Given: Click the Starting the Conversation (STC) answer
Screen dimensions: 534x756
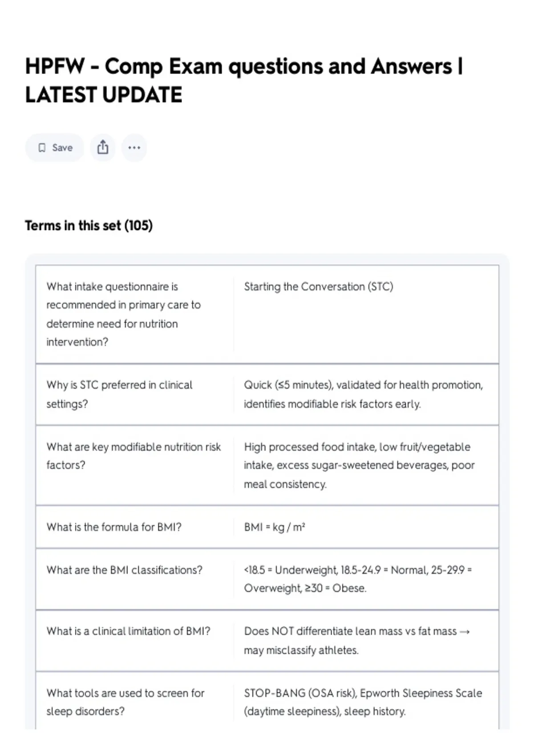Looking at the screenshot, I should pos(319,286).
